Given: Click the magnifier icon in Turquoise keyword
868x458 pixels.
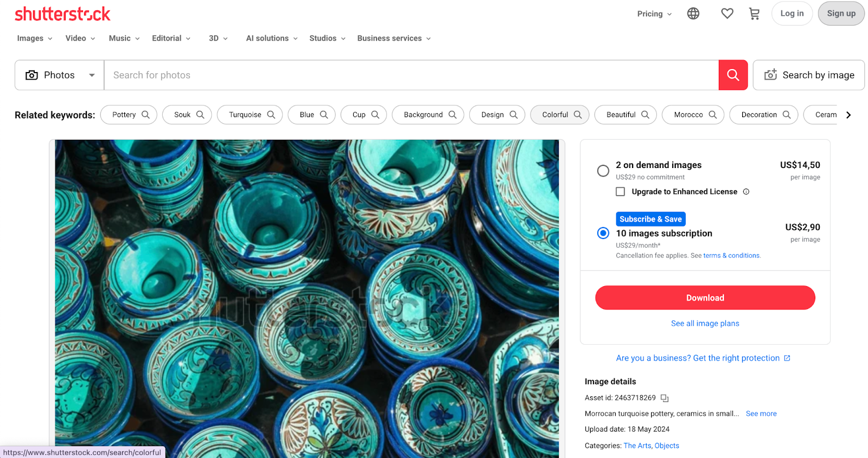Looking at the screenshot, I should click(x=271, y=114).
